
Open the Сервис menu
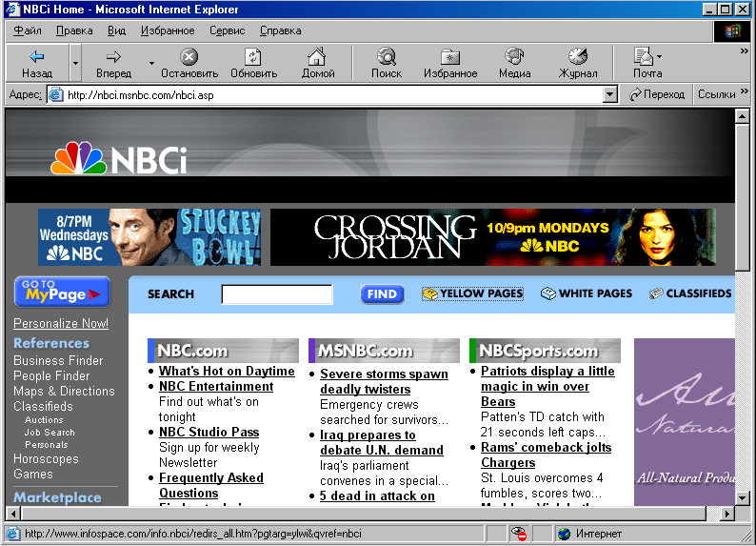click(228, 30)
